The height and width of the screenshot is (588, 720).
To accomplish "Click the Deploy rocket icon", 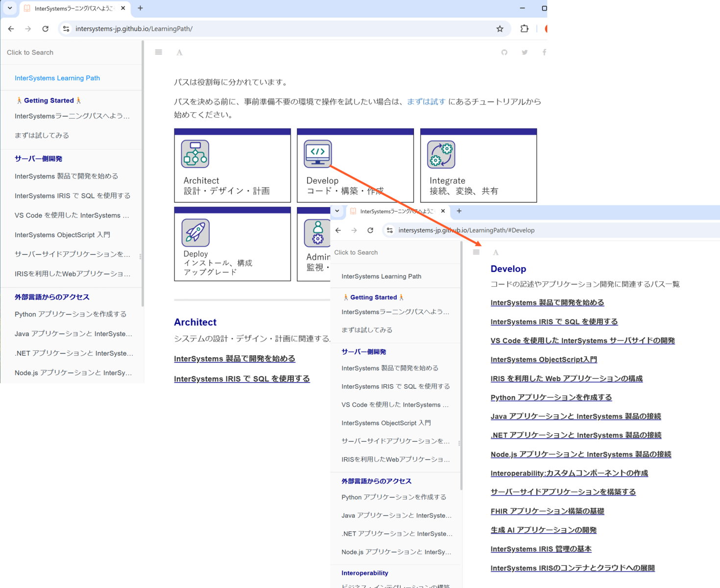I will (x=195, y=232).
